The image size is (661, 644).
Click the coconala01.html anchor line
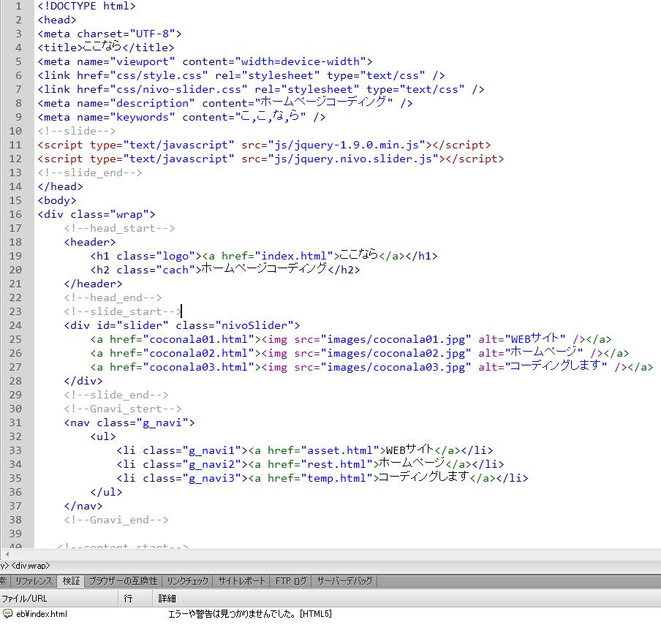351,338
